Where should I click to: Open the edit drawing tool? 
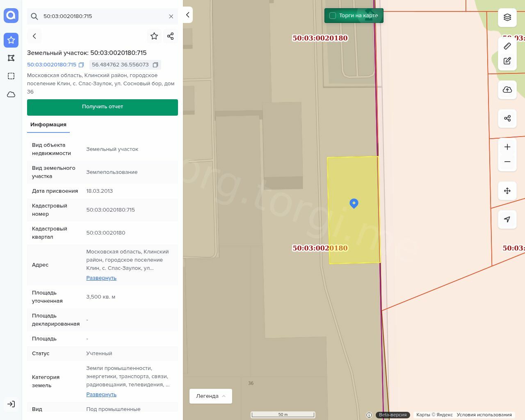coord(507,61)
